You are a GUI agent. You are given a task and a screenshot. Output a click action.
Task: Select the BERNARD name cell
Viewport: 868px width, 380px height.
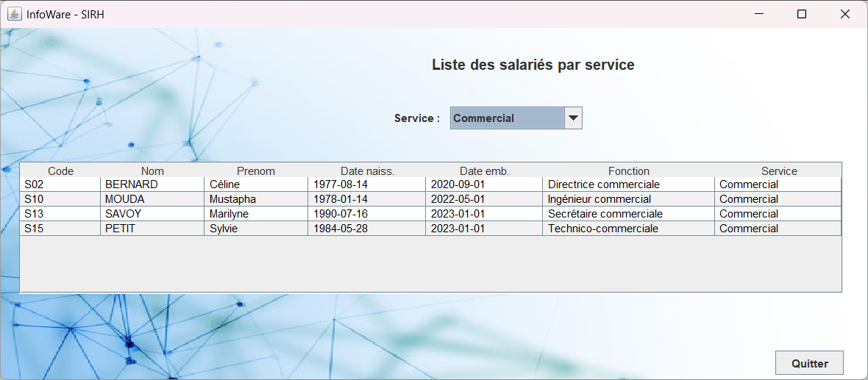[x=152, y=184]
